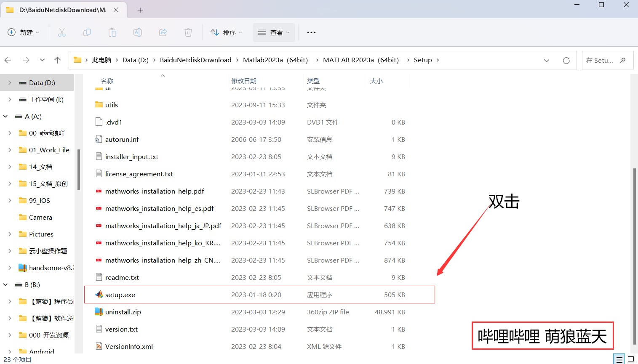
Task: Select Camera folder in navigation tree
Action: pos(40,218)
